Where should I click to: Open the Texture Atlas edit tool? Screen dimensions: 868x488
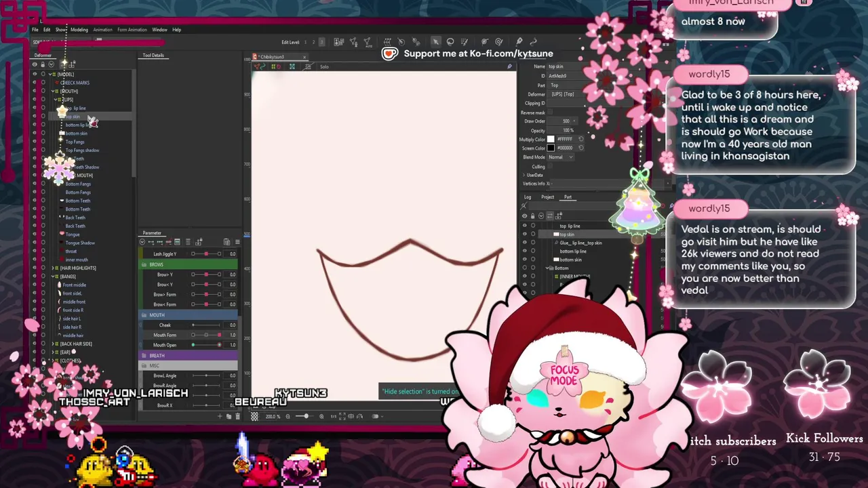click(x=339, y=42)
